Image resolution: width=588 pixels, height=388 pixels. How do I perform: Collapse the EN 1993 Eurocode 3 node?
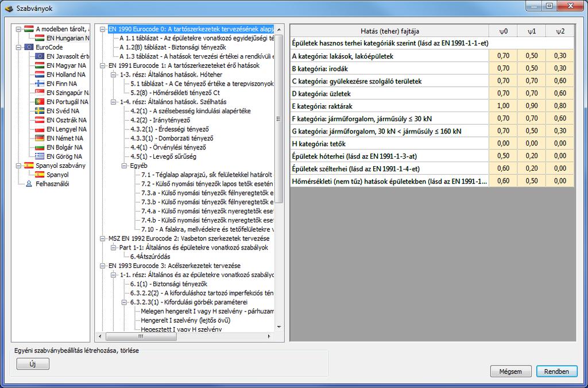(102, 266)
